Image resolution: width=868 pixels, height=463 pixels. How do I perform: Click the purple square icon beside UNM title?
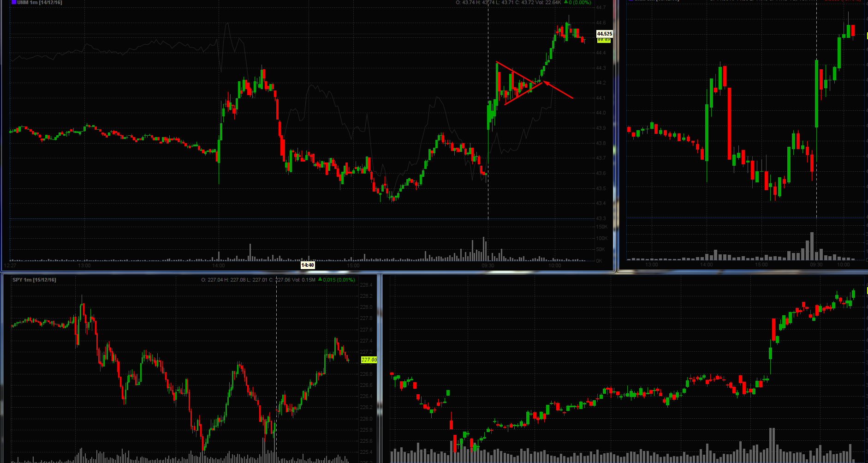[x=14, y=2]
